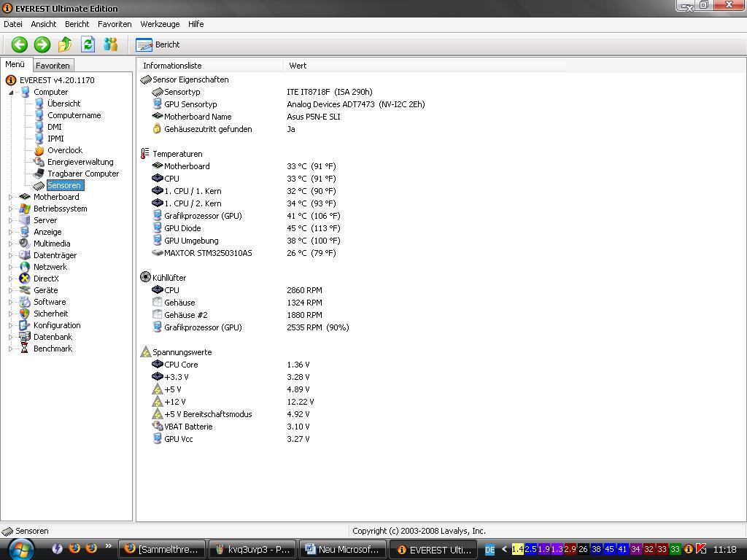Open the Bericht menu in the menu bar
Viewport: 747px width, 560px height.
pyautogui.click(x=77, y=24)
